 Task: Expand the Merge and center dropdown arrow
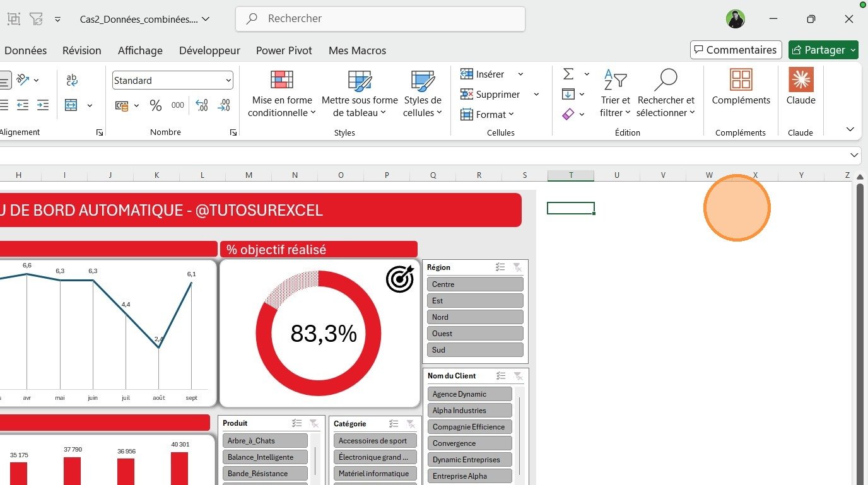coord(90,105)
